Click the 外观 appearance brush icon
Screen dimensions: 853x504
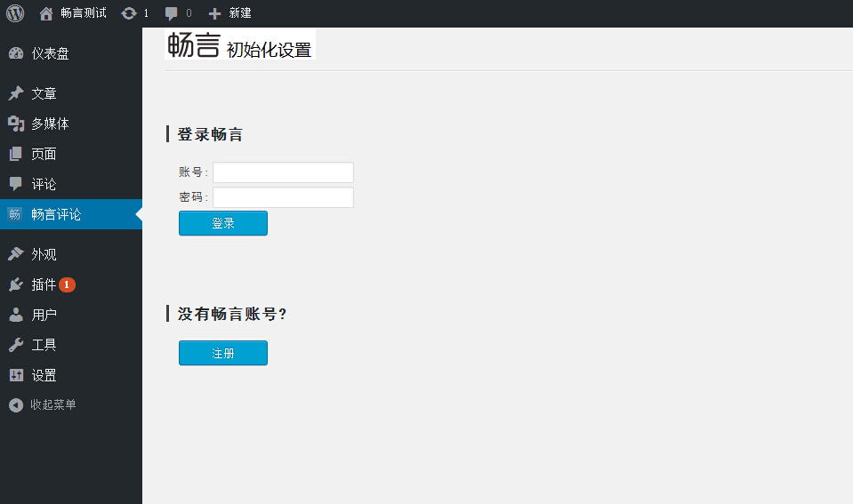point(16,254)
